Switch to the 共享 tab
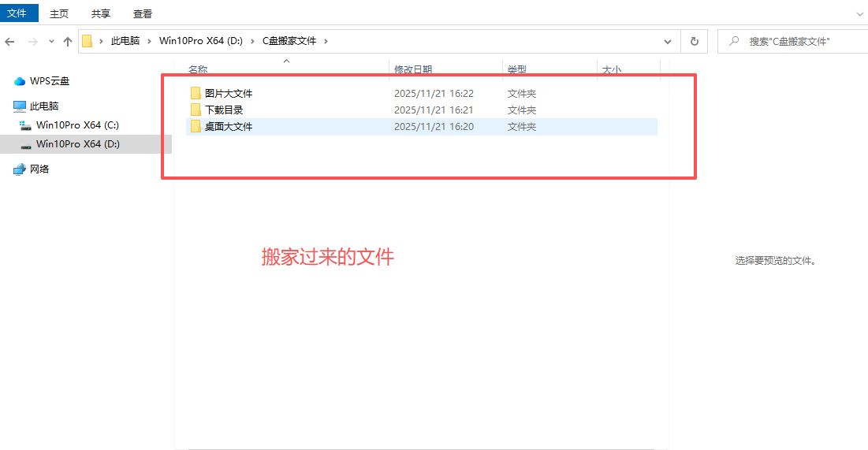 [101, 13]
